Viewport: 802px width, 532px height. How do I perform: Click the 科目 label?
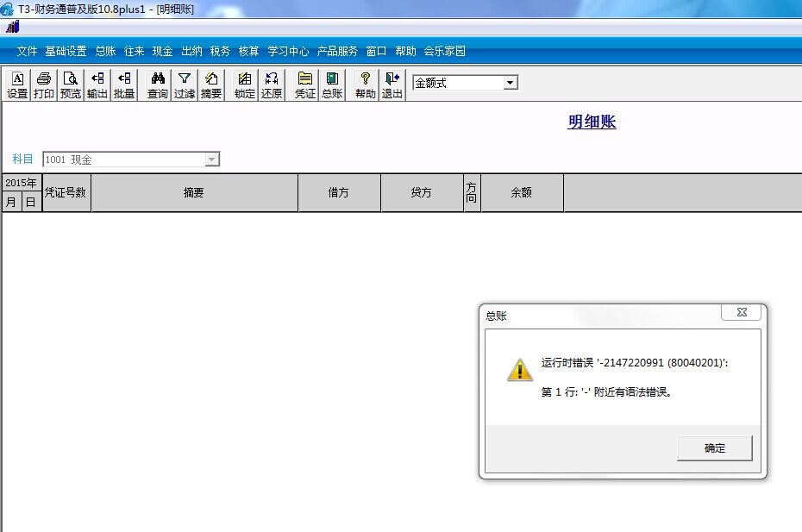point(22,160)
